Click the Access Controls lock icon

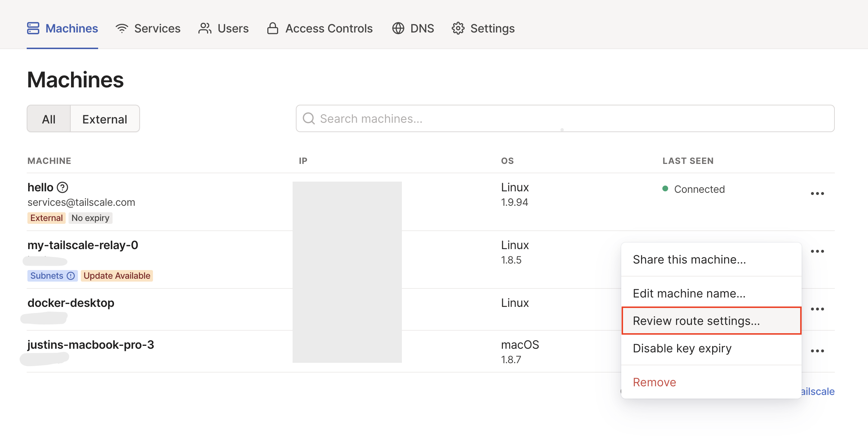272,28
